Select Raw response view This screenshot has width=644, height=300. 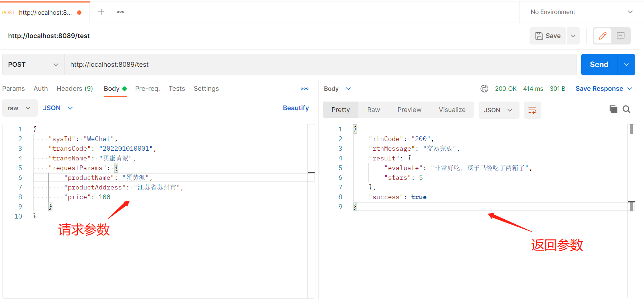(373, 110)
